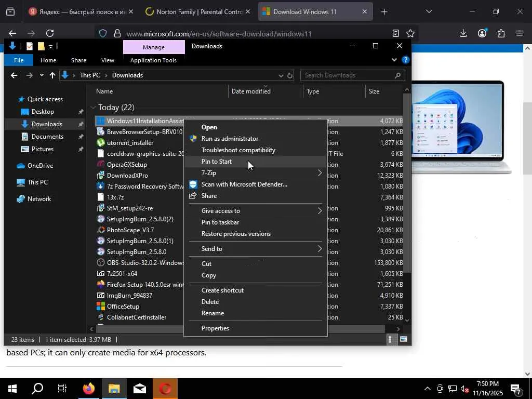Expand the Explorer ribbon chevron
Viewport: 532px width, 399px height.
click(394, 60)
